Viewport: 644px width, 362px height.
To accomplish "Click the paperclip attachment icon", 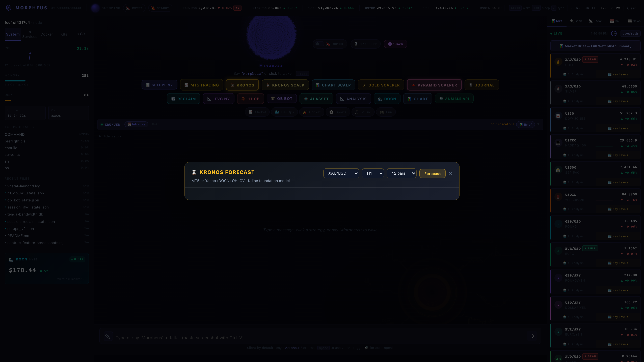I will 108,337.
